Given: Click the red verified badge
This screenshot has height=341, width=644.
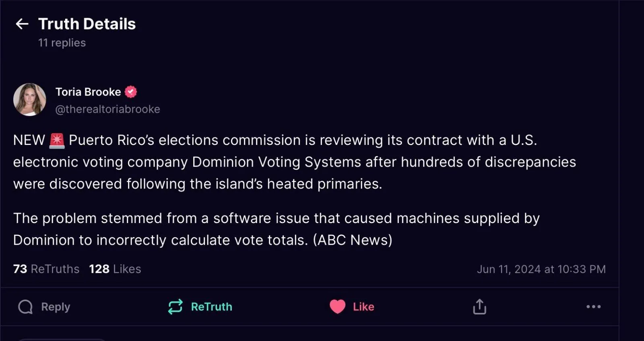Looking at the screenshot, I should point(131,92).
